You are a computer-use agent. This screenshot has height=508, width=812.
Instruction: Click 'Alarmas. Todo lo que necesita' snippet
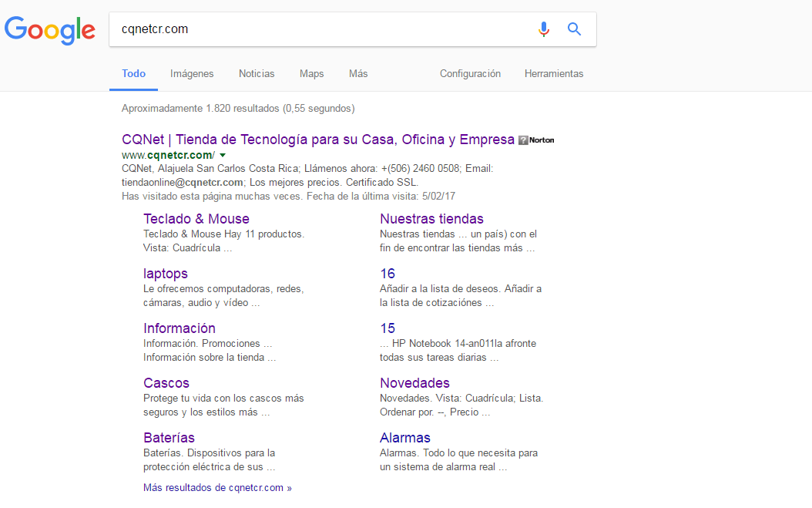click(459, 453)
